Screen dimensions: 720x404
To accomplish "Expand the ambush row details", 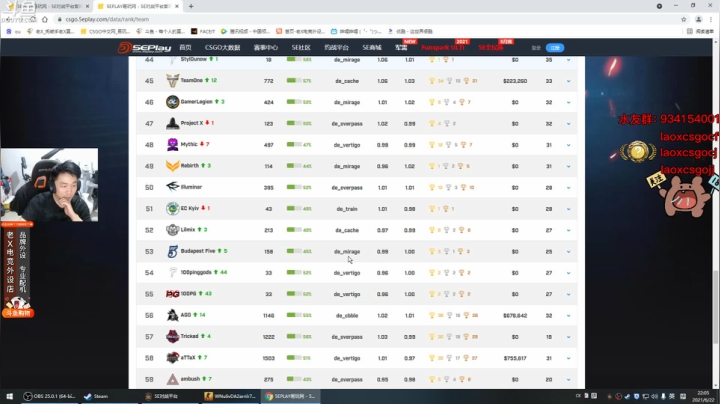I will pyautogui.click(x=568, y=380).
